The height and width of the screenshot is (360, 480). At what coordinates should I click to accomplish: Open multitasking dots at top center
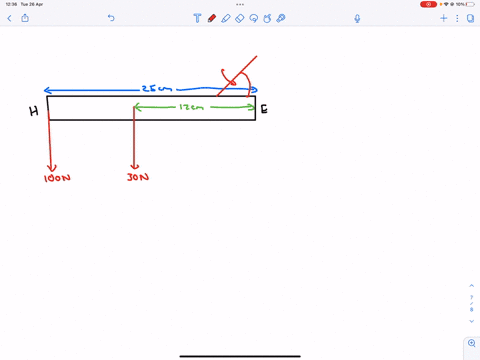240,4
